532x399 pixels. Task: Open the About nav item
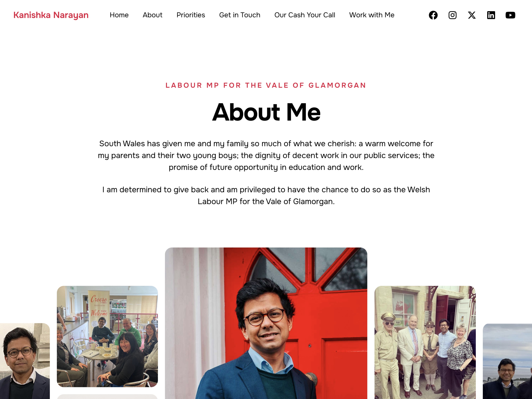(x=152, y=15)
